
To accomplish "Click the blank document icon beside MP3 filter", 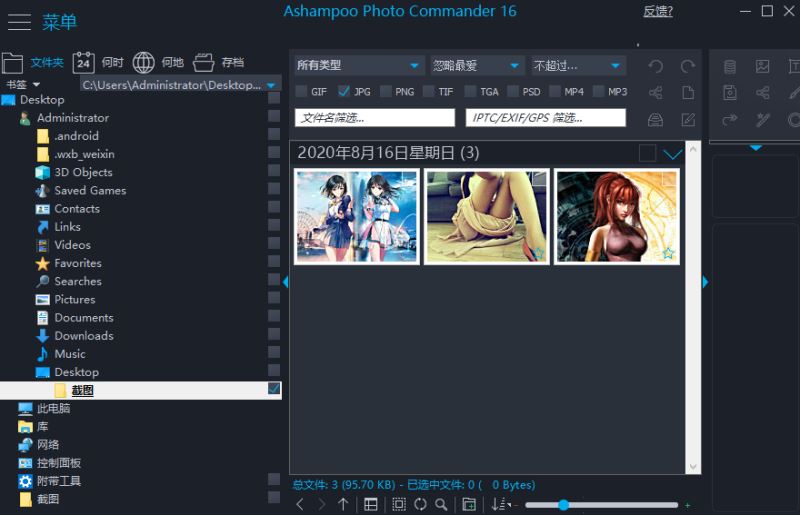I will tap(688, 92).
